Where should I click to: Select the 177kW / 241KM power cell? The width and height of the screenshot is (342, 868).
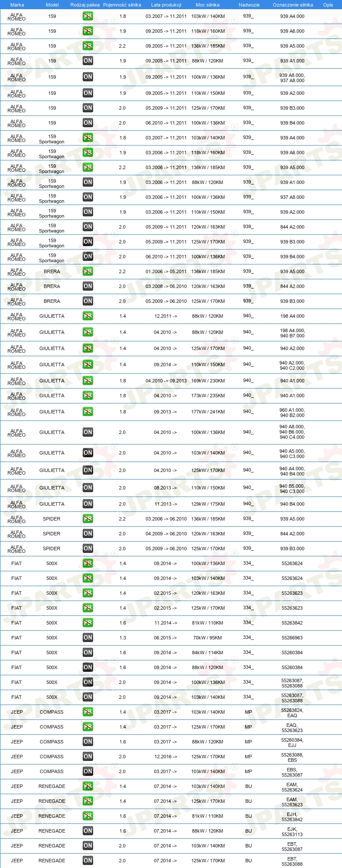tap(208, 412)
